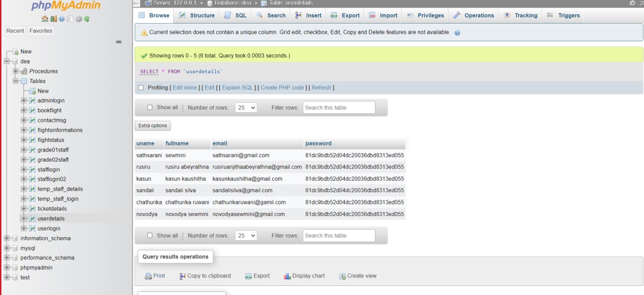The height and width of the screenshot is (295, 644).
Task: Click the new database icon beside top New
Action: (x=16, y=51)
